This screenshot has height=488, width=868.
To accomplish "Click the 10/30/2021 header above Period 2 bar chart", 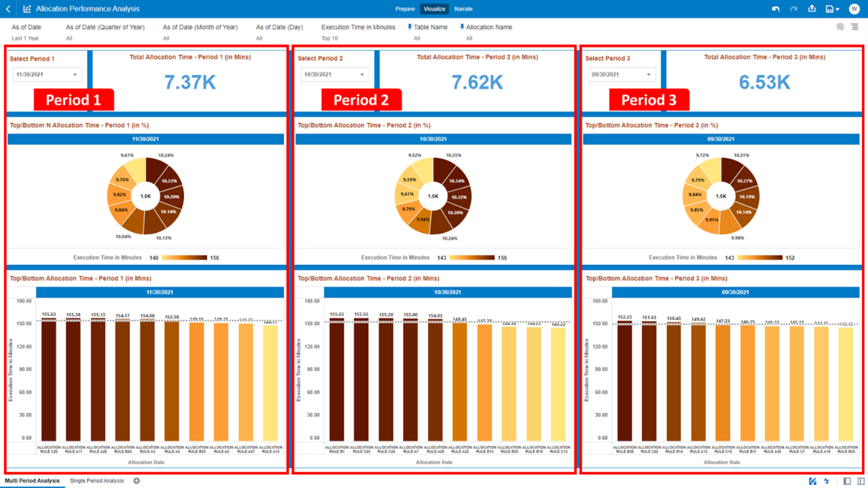I will click(448, 292).
